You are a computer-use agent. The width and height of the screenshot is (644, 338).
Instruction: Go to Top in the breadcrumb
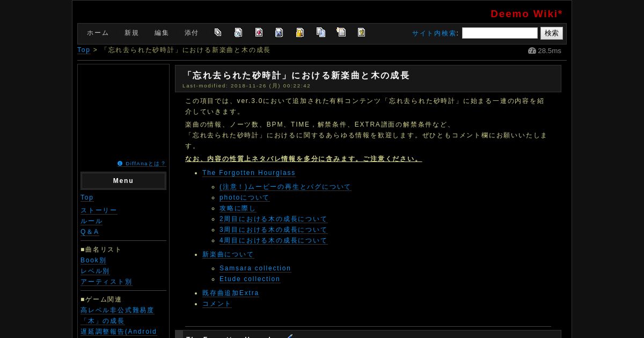click(84, 50)
